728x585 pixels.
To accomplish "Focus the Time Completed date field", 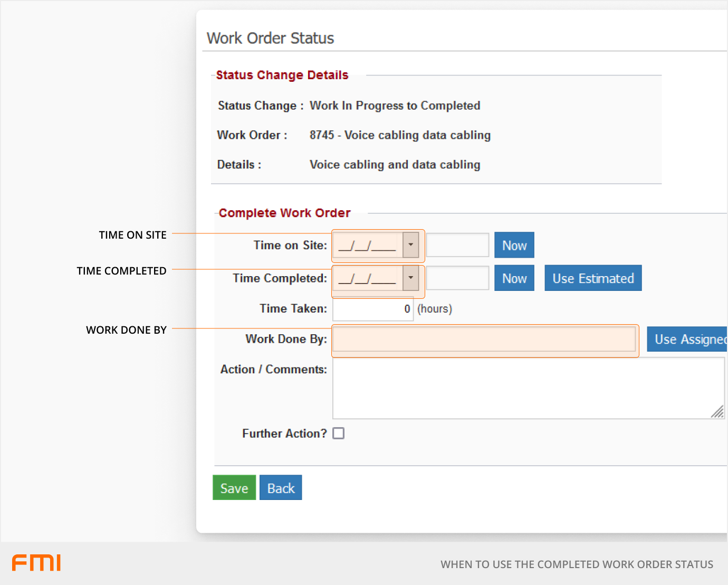I will pyautogui.click(x=368, y=278).
